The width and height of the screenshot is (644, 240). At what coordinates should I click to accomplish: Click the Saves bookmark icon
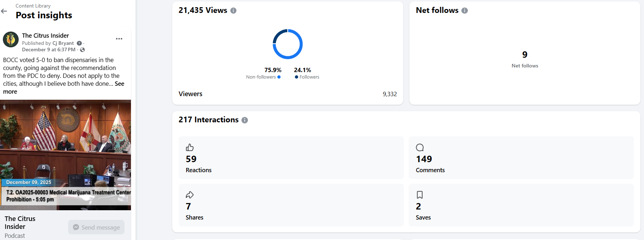tap(420, 195)
